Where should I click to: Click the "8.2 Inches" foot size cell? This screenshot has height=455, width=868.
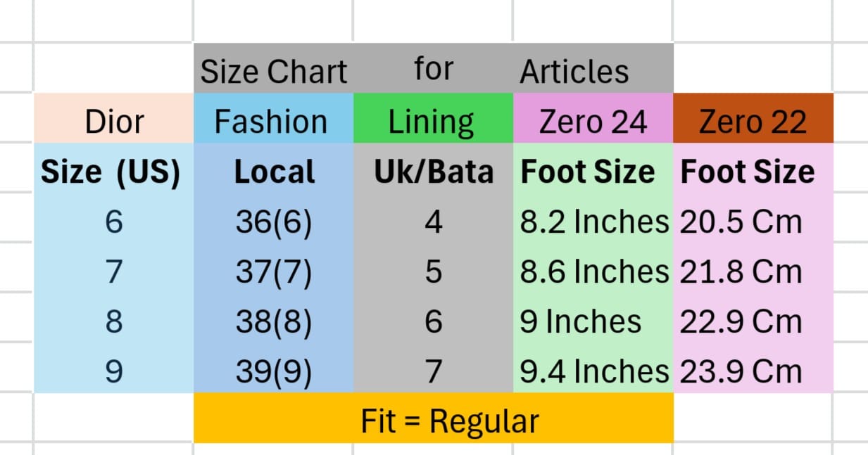(x=593, y=222)
